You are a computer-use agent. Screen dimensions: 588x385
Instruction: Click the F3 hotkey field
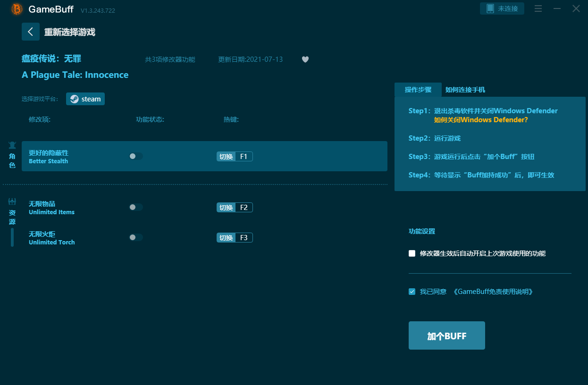(244, 238)
